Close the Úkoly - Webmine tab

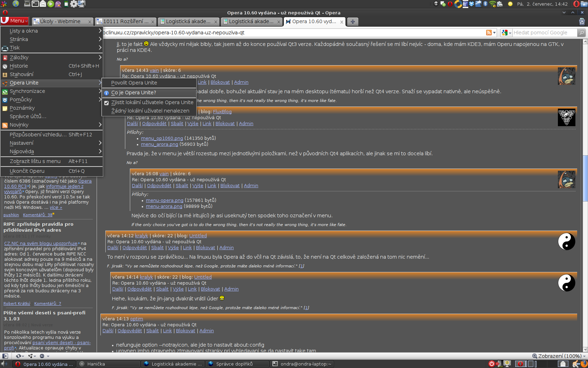pos(90,22)
